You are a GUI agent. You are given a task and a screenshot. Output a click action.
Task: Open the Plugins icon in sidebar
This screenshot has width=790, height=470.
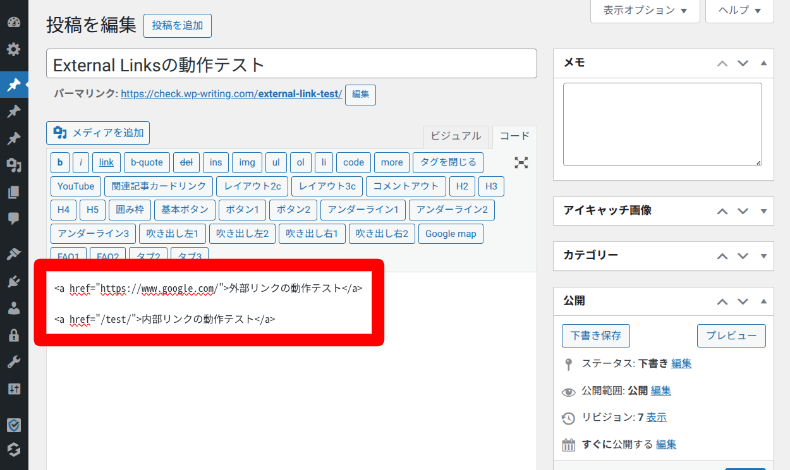coord(14,281)
